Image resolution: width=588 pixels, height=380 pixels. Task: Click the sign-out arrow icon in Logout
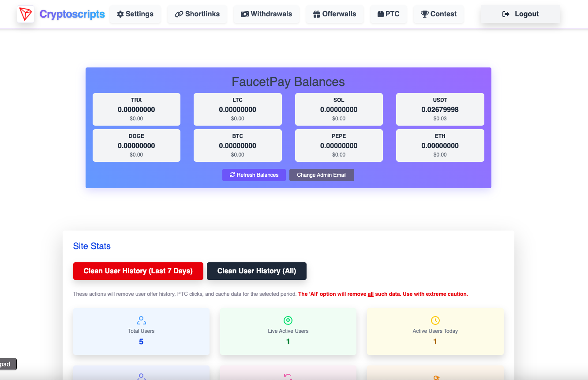click(x=506, y=14)
